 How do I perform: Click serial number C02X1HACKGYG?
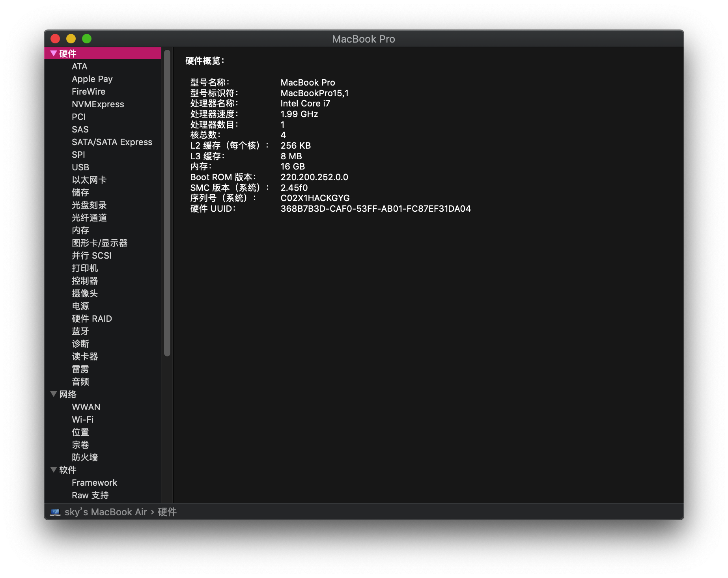pos(315,198)
